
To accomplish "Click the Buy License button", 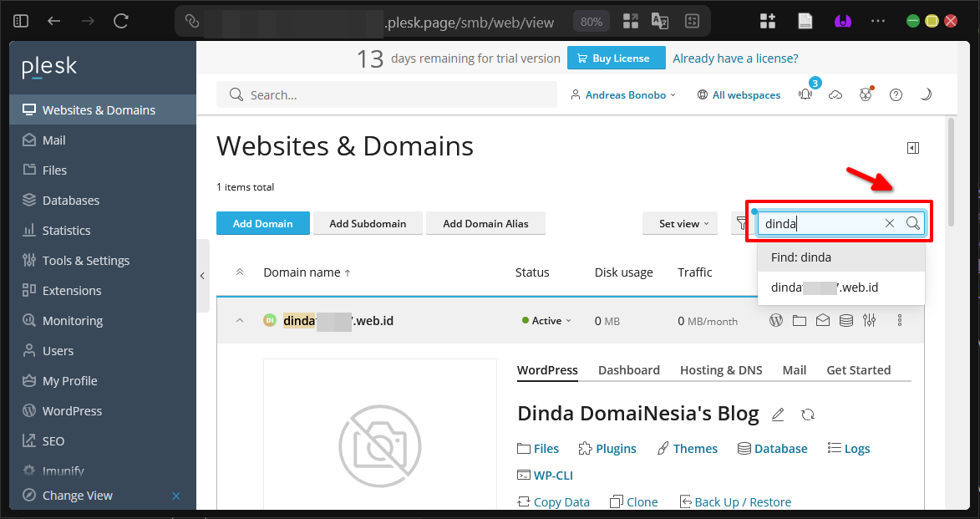I will 616,59.
